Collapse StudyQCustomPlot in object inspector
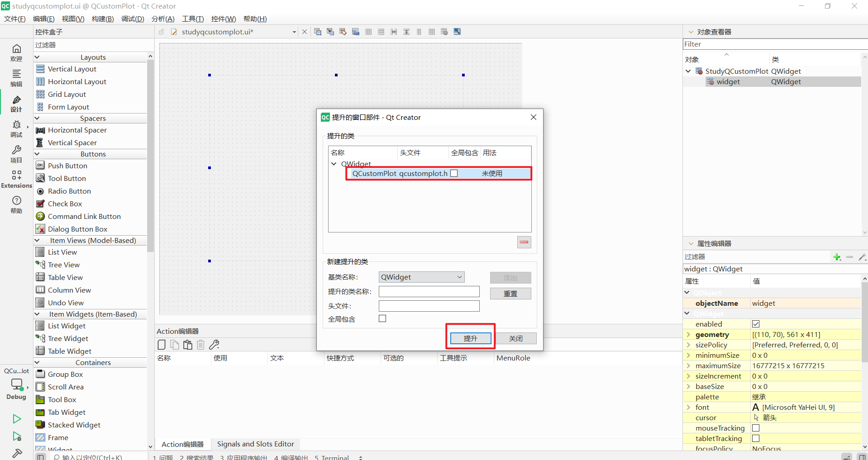 pos(688,71)
